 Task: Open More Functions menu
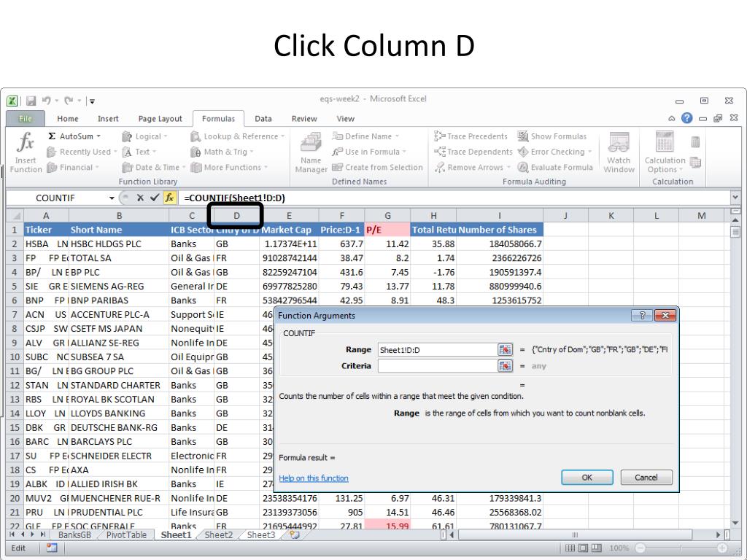coord(229,168)
